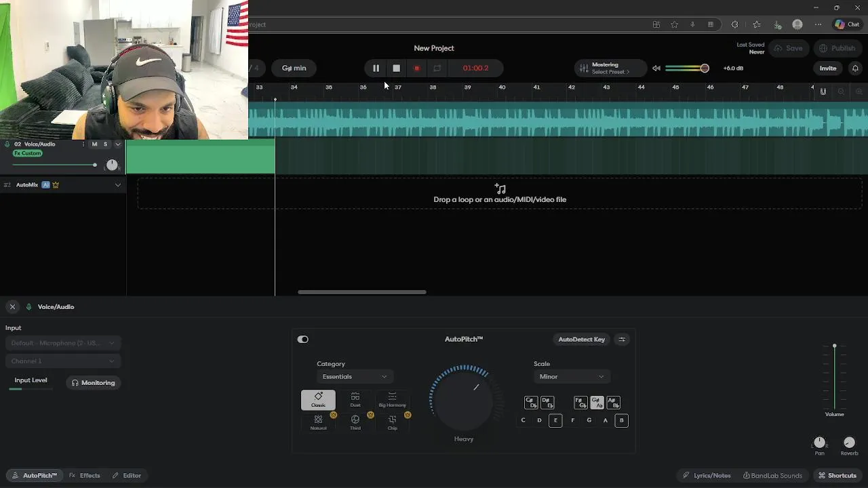868x488 pixels.
Task: Close the Voice/Audio bottom panel
Action: [12, 307]
